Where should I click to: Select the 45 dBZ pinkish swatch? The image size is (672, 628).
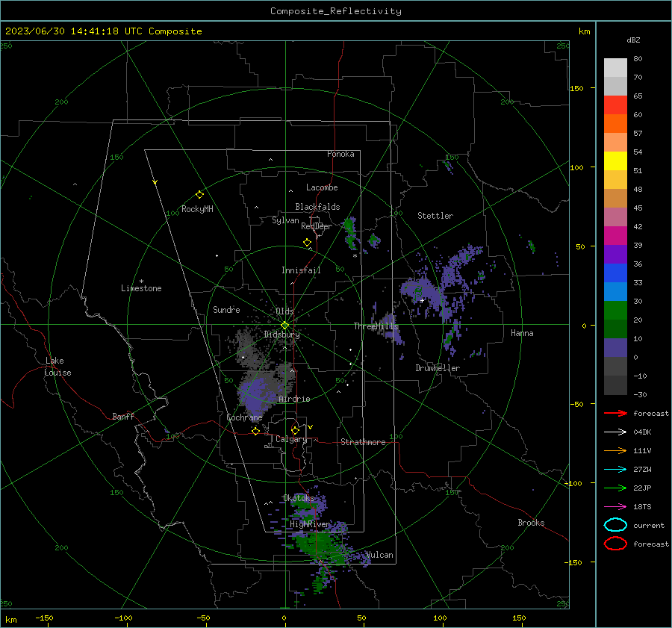pyautogui.click(x=615, y=217)
